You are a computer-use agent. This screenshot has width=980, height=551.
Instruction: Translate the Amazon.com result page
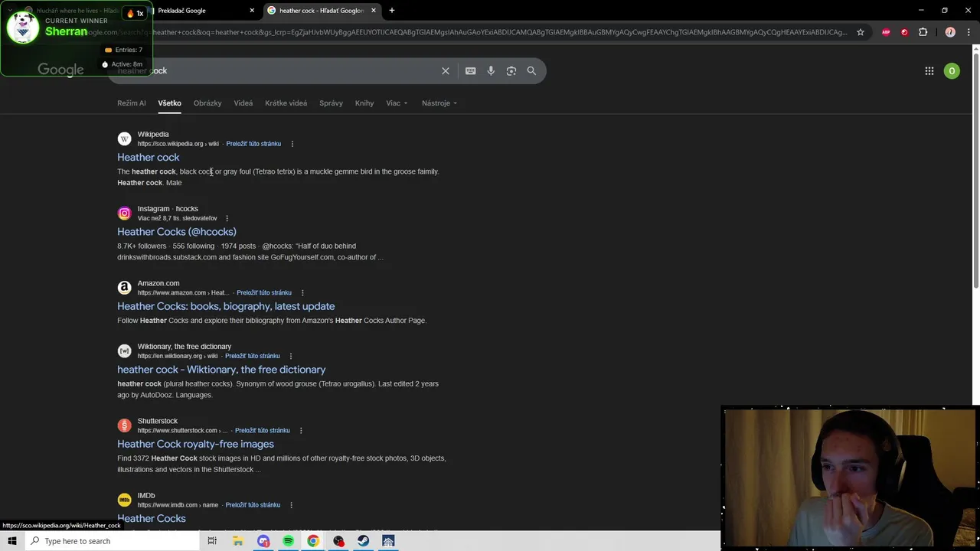(x=264, y=292)
